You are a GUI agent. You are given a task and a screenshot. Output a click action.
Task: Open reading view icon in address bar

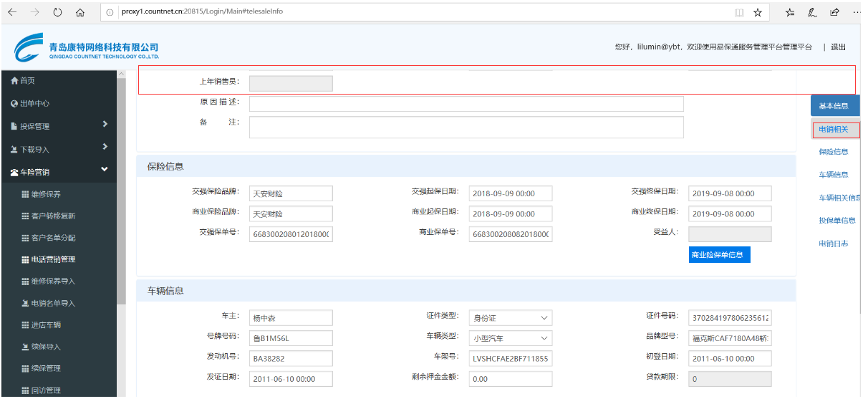[739, 12]
